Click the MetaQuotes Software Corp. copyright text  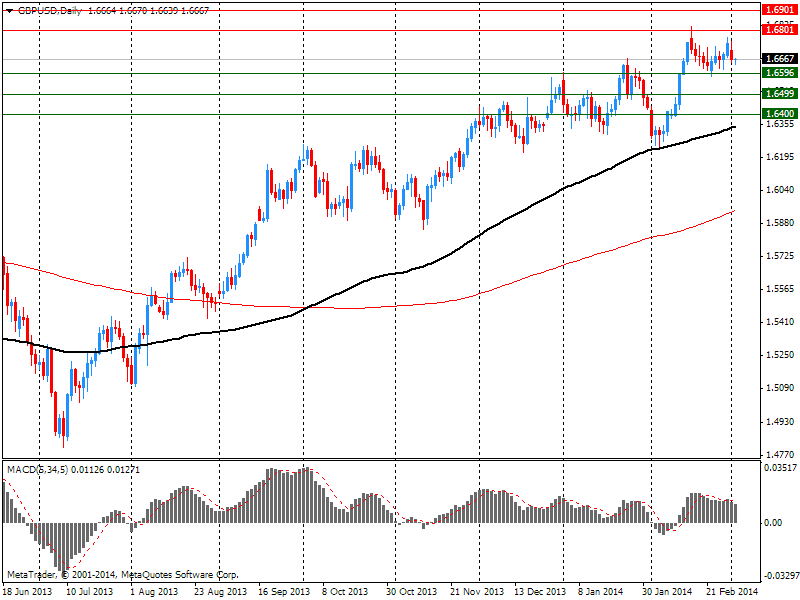(x=122, y=575)
